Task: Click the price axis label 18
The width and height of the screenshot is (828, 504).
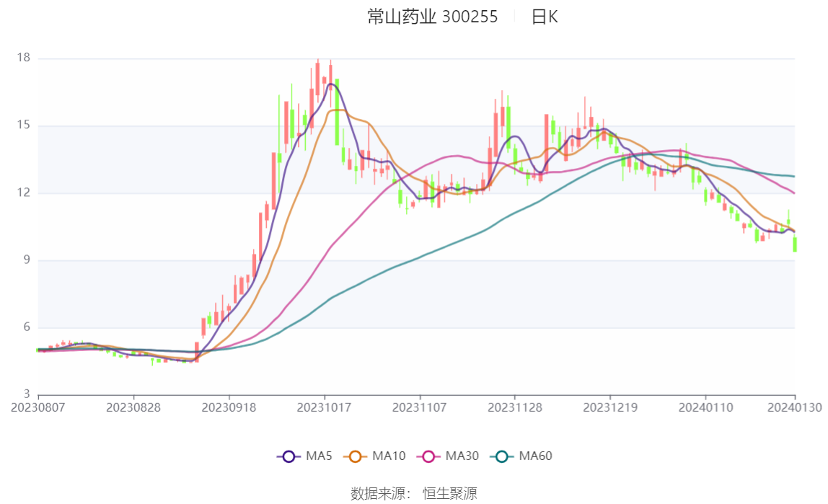Action: 24,58
